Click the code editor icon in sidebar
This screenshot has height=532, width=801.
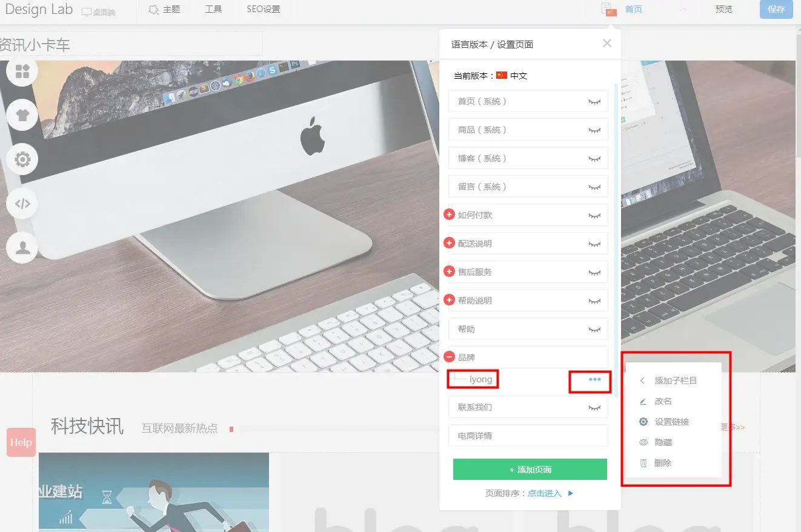[x=22, y=204]
